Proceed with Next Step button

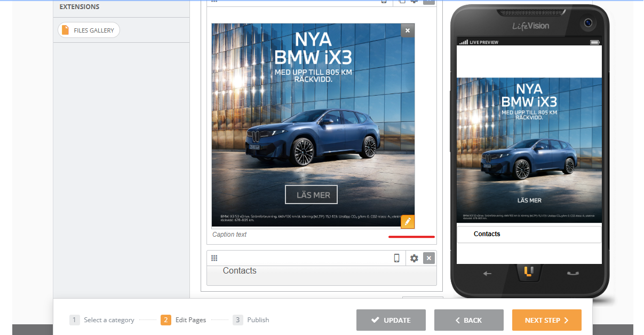click(x=547, y=320)
